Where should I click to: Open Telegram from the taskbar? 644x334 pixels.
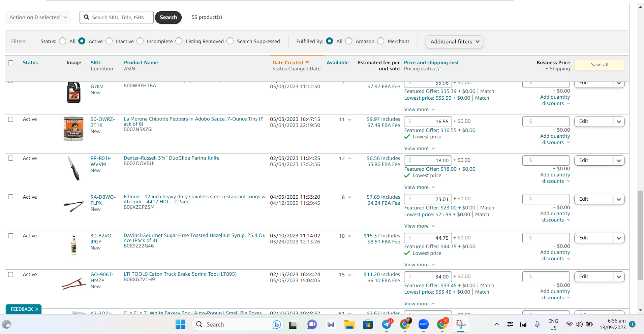tap(387, 324)
